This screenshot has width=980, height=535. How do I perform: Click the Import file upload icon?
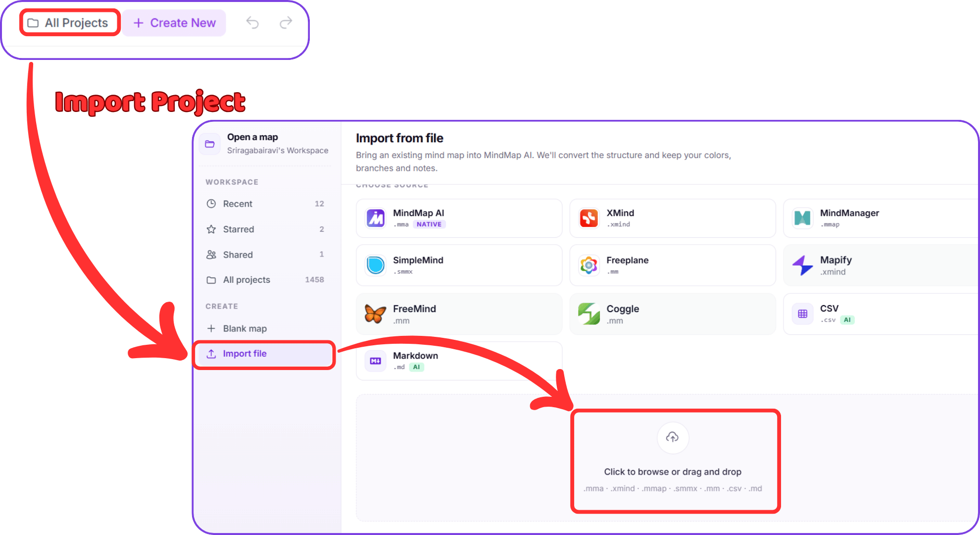[211, 354]
